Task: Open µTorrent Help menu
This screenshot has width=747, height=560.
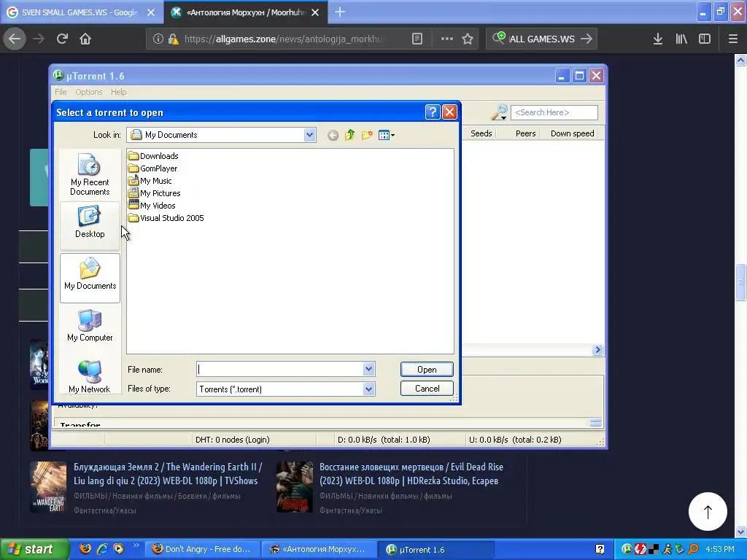Action: click(x=119, y=92)
